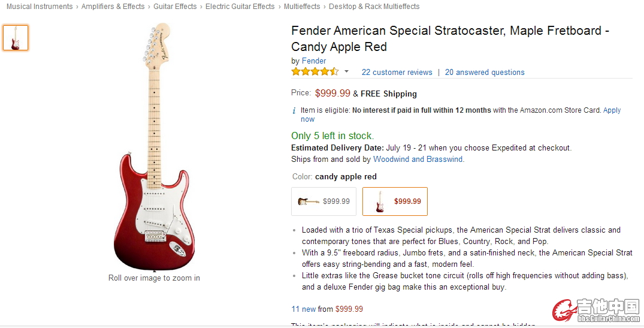Expand the star rating dropdown arrow

tap(346, 72)
